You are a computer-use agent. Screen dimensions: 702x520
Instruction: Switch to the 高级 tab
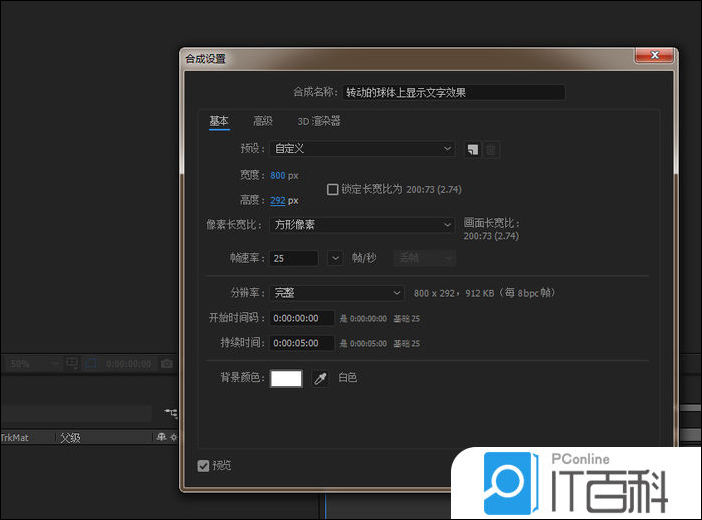coord(263,121)
